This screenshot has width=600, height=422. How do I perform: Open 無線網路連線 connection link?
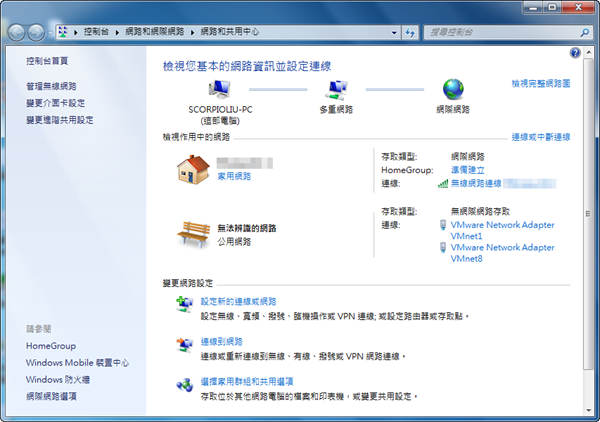pyautogui.click(x=476, y=183)
